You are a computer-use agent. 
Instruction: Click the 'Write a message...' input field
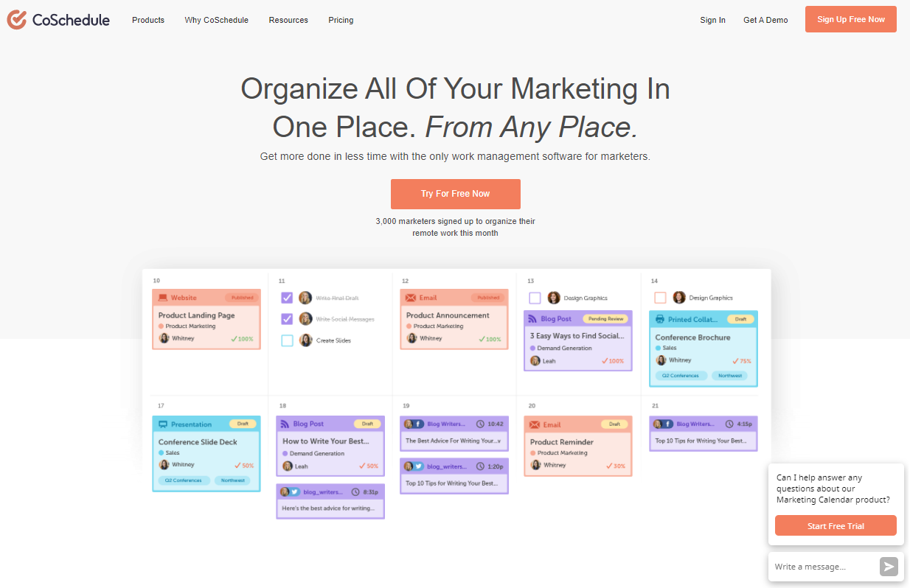coord(824,567)
